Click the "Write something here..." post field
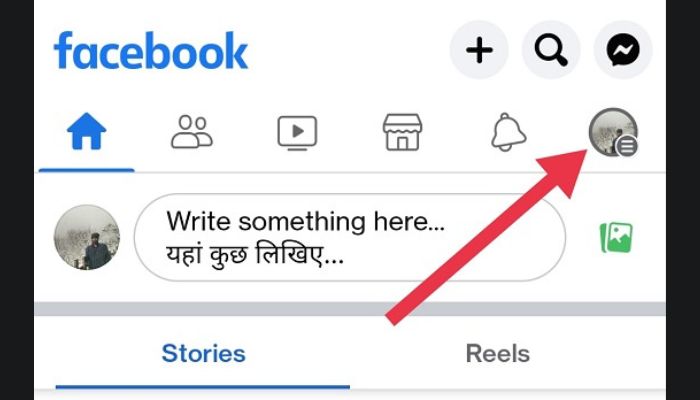The width and height of the screenshot is (700, 400). coord(350,238)
